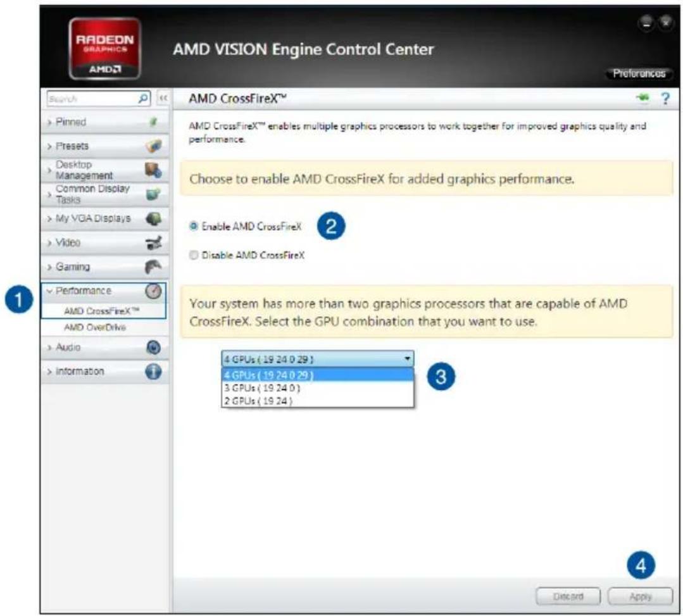The height and width of the screenshot is (616, 683).
Task: Choose 4 GPUs (19 24 0 29) option
Action: click(x=318, y=375)
